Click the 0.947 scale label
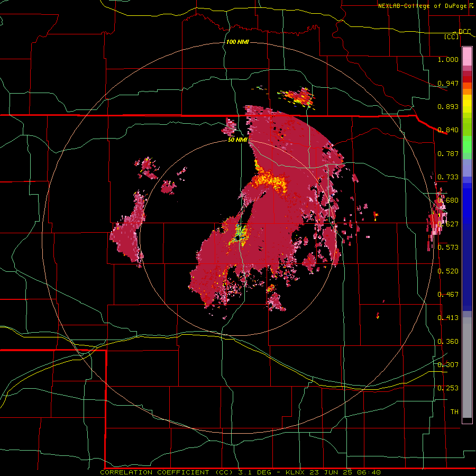Screen dimensions: 476x476 pos(448,83)
